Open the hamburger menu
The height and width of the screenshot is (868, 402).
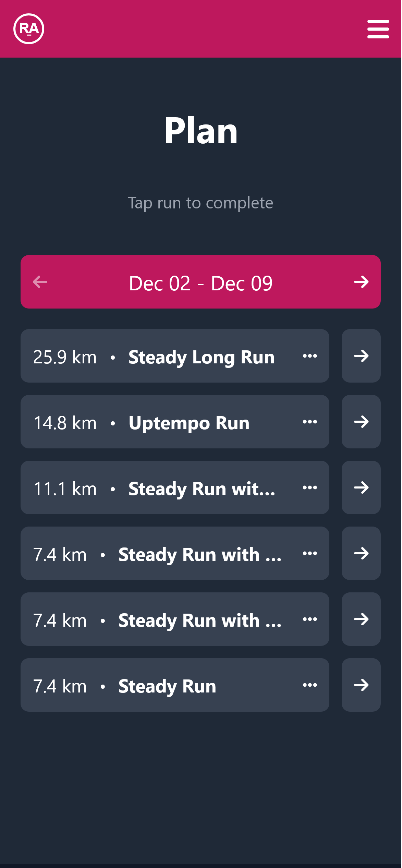pyautogui.click(x=378, y=29)
